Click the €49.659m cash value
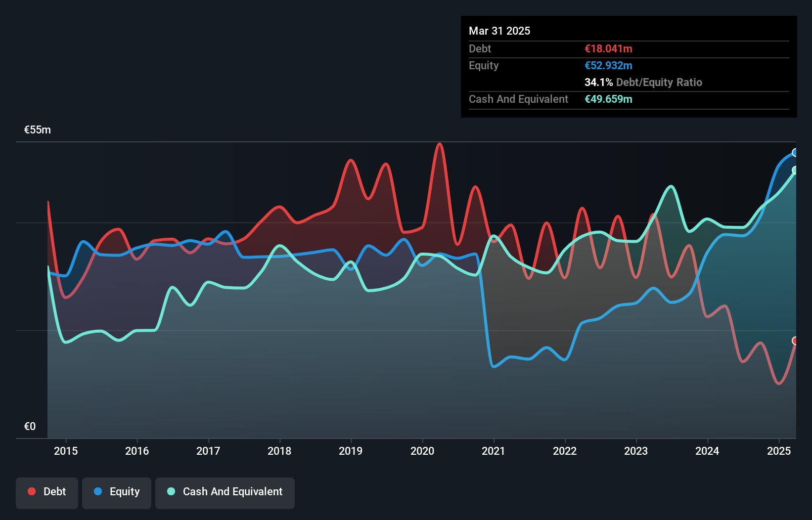Viewport: 812px width, 520px height. click(x=608, y=99)
